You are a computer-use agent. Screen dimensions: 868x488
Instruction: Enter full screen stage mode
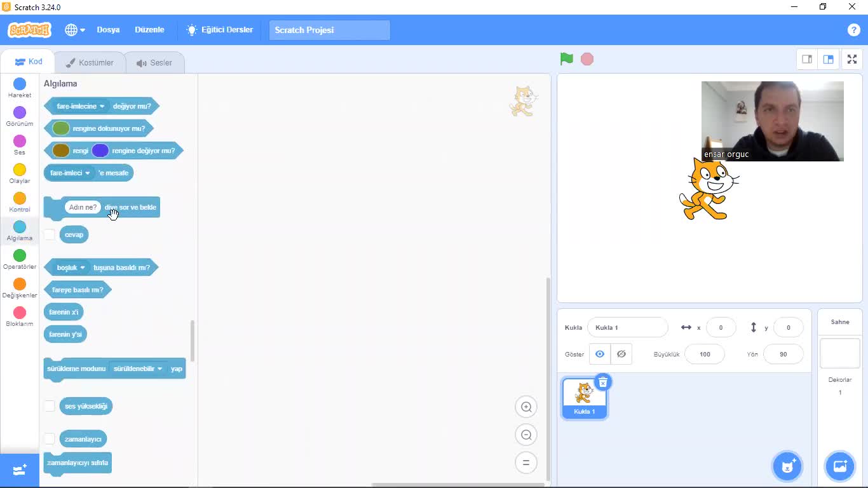tap(852, 59)
